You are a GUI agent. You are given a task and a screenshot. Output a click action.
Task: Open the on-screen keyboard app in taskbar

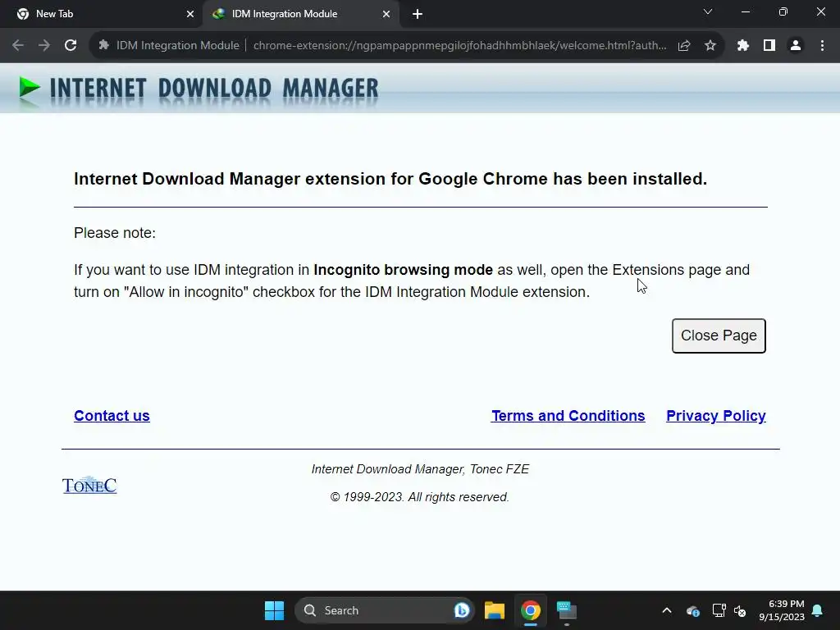coord(566,610)
